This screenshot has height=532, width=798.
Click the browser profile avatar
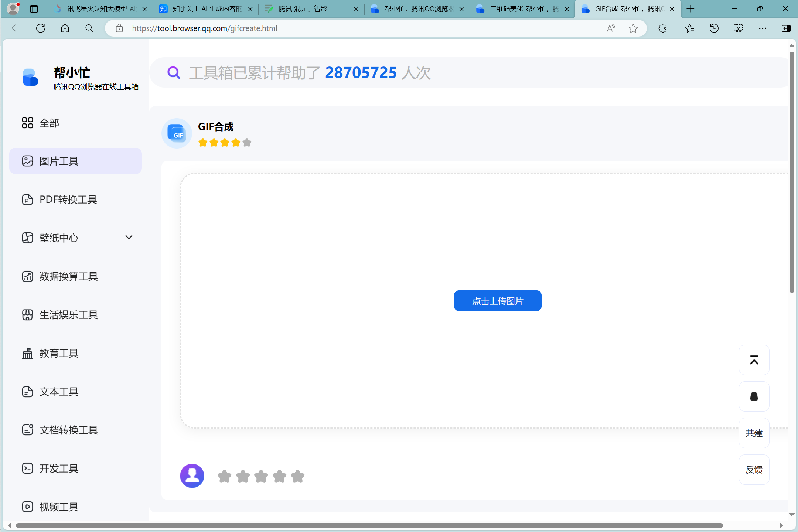pyautogui.click(x=13, y=8)
